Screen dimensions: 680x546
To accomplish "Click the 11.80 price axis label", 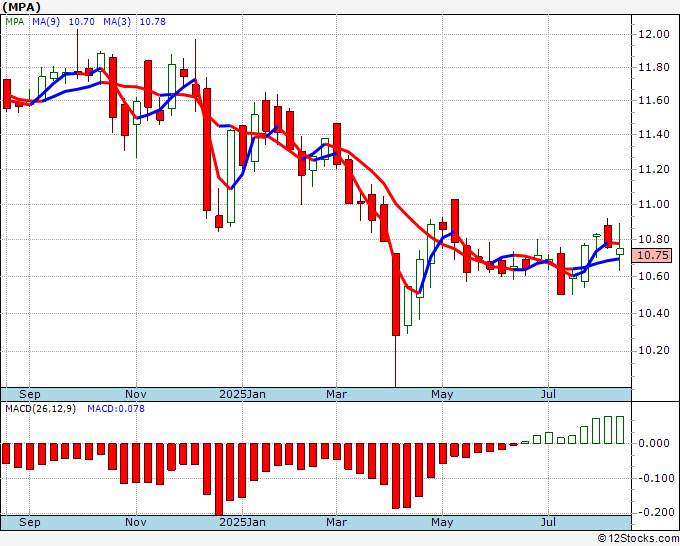I will pyautogui.click(x=654, y=67).
